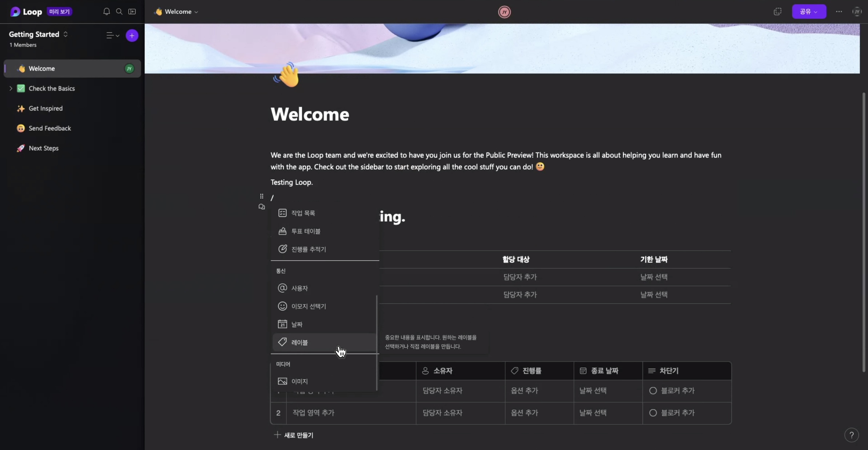Insert 사용자 mention

click(x=325, y=288)
